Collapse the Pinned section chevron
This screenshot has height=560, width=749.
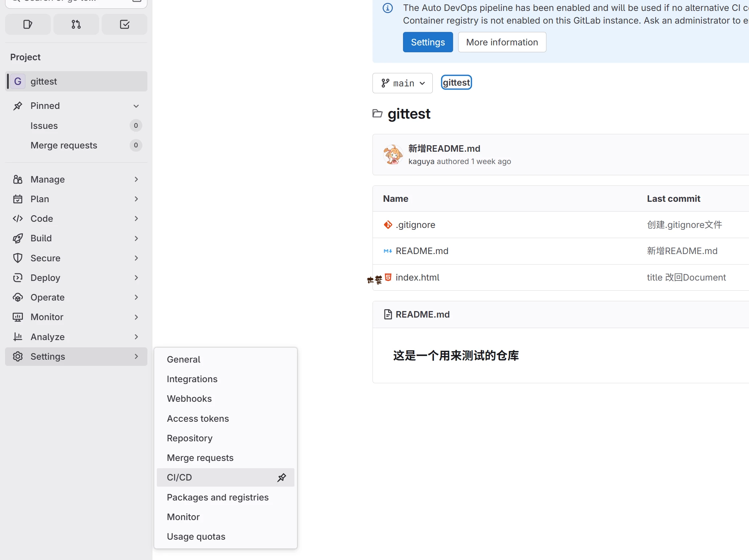click(x=136, y=106)
